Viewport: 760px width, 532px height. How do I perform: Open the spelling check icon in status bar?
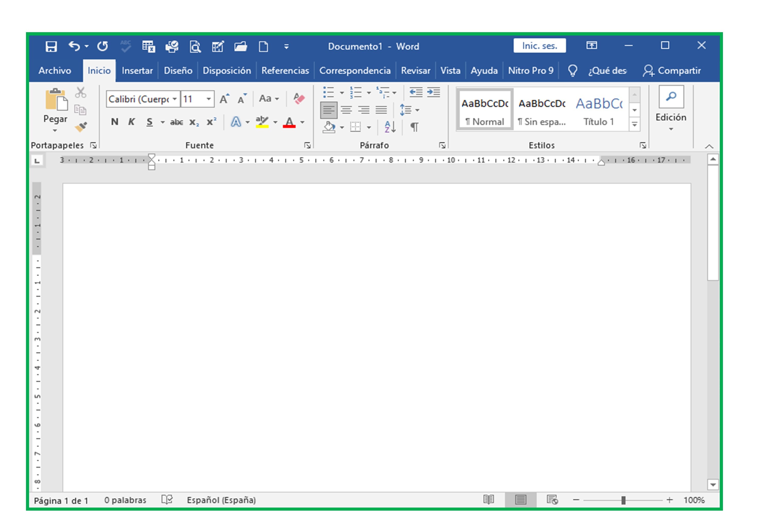167,500
